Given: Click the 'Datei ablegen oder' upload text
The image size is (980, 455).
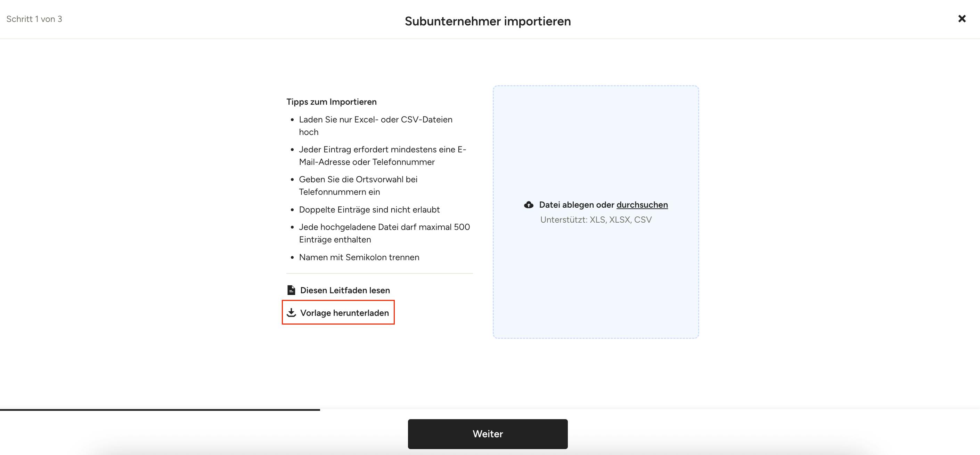Looking at the screenshot, I should (x=577, y=205).
